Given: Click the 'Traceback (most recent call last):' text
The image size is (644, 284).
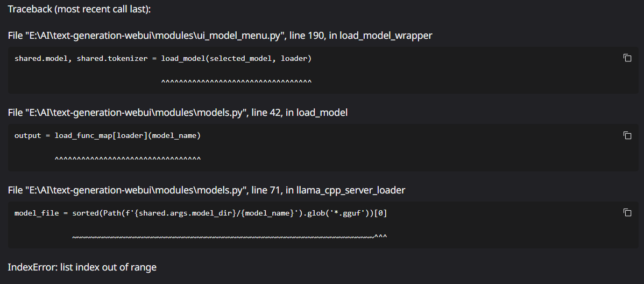Looking at the screenshot, I should 79,9.
